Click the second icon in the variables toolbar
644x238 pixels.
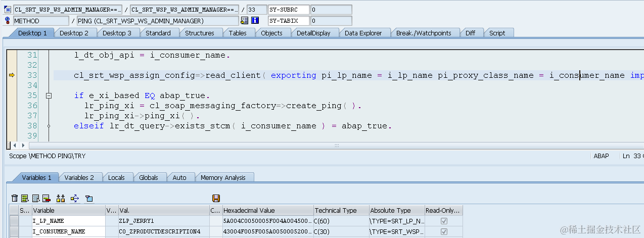click(x=25, y=198)
